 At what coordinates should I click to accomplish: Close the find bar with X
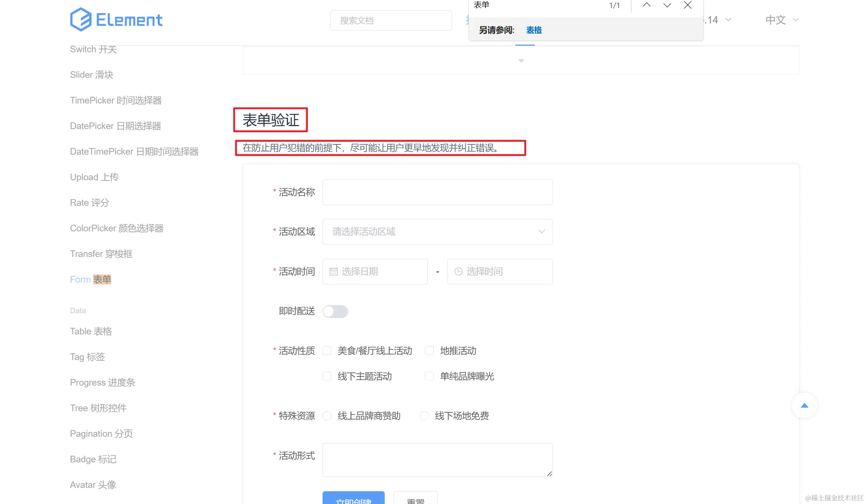click(688, 5)
